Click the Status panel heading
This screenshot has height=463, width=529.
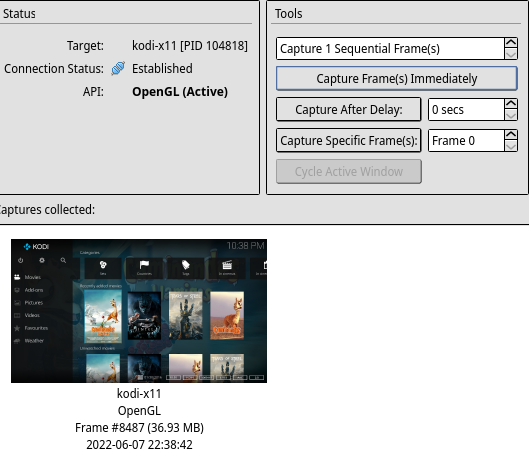[19, 14]
